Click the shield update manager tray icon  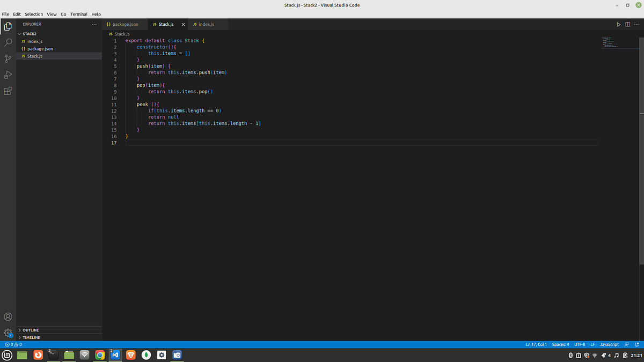(587, 355)
